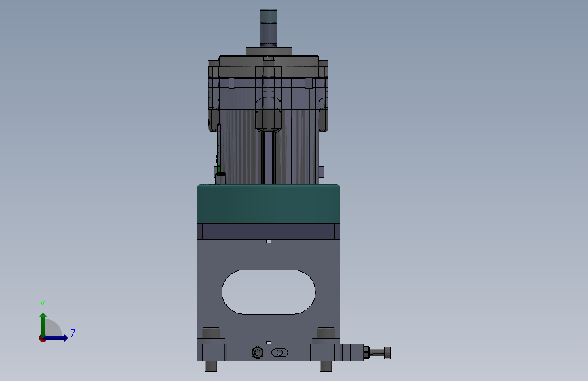Select the small green part on the motor's left side
588x381 pixels.
[x=219, y=169]
